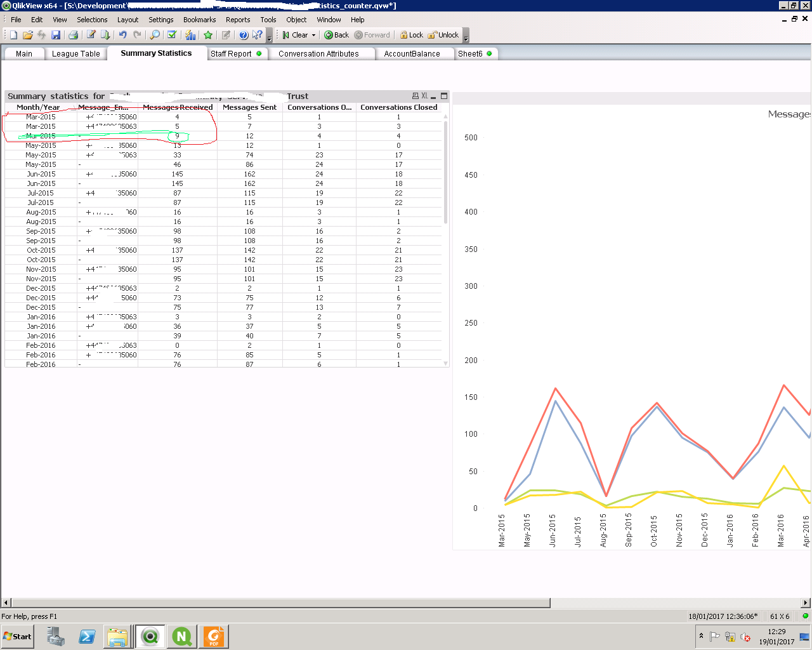Image resolution: width=812 pixels, height=650 pixels.
Task: Switch to the Sheet6 tab
Action: point(475,54)
